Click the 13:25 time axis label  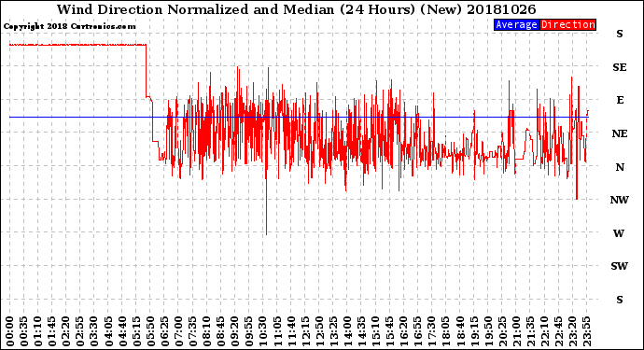pos(333,331)
